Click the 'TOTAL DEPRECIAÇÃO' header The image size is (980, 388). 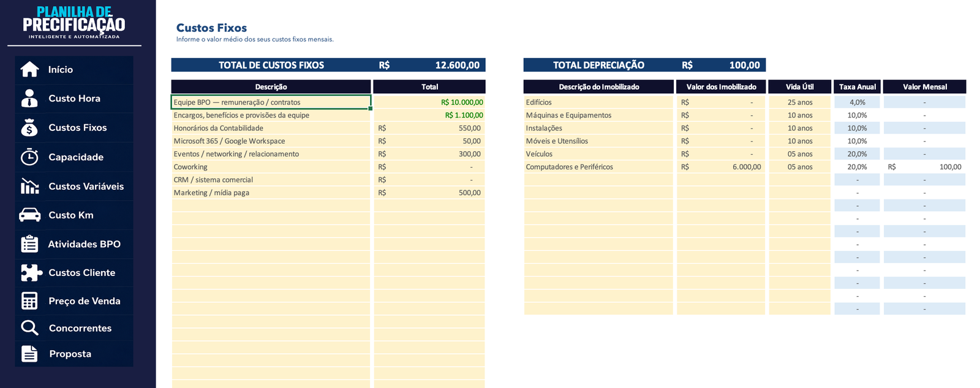coord(598,65)
